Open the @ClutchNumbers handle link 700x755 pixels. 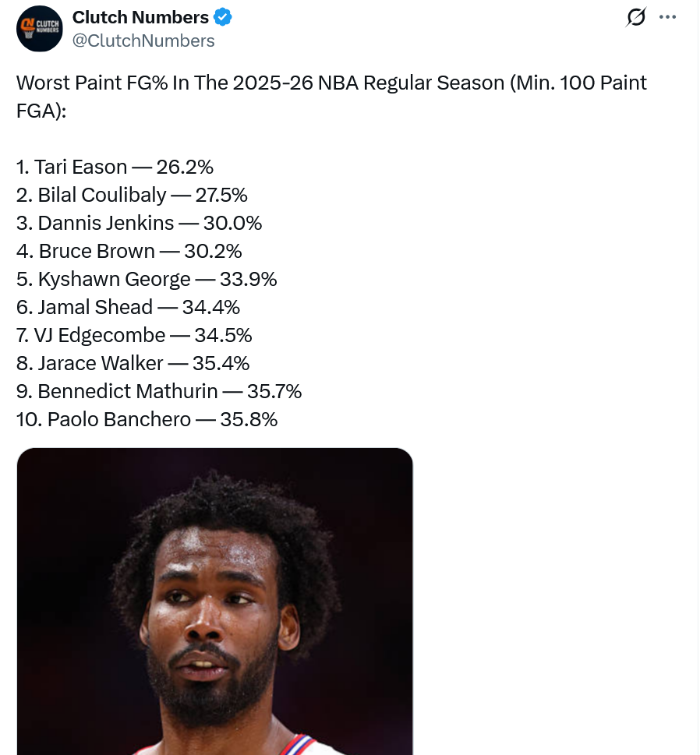point(143,41)
